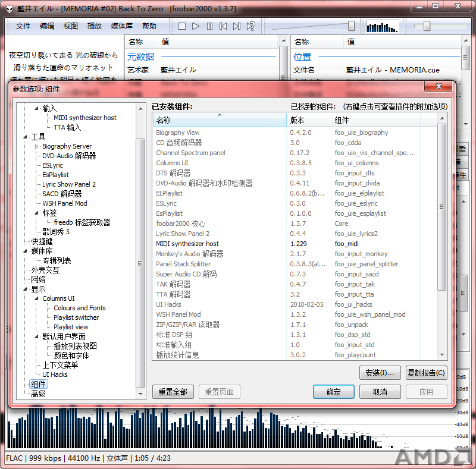Close the 参数选项 dialog
This screenshot has width=476, height=469.
(x=439, y=86)
